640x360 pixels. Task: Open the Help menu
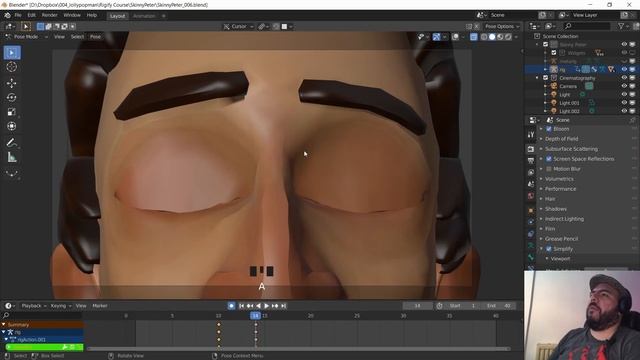pyautogui.click(x=91, y=15)
